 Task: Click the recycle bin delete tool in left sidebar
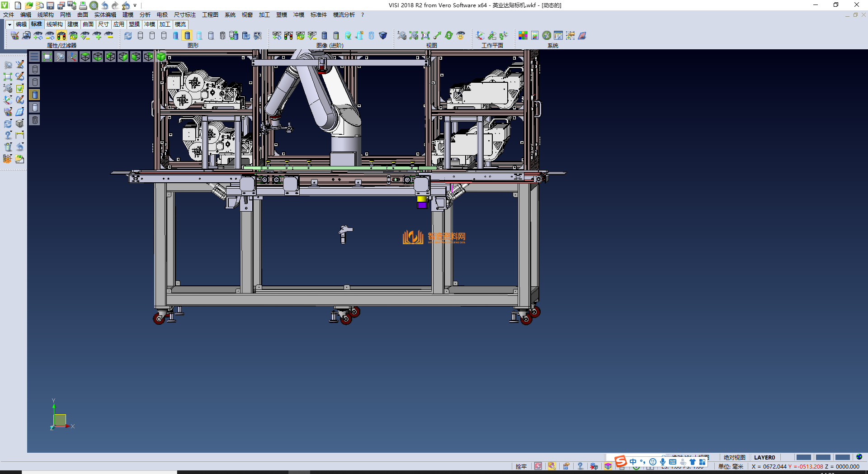coord(8,147)
